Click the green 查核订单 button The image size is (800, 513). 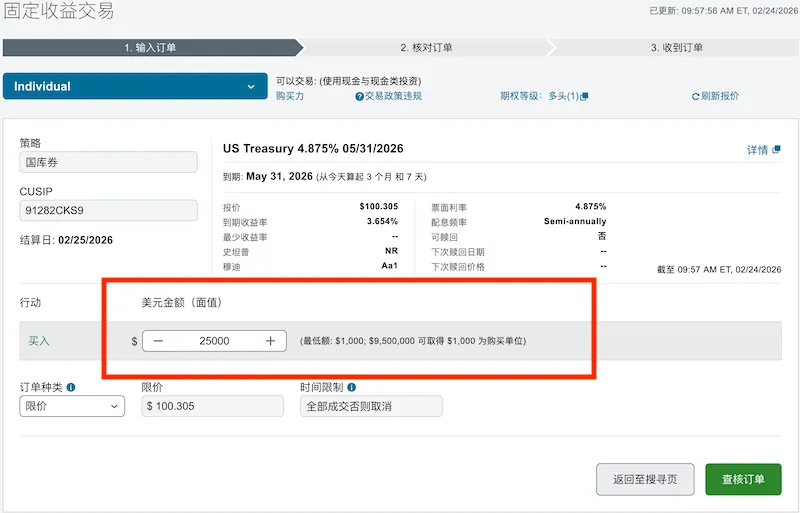(x=743, y=479)
